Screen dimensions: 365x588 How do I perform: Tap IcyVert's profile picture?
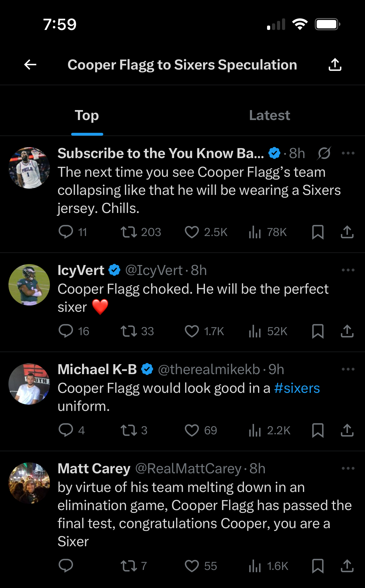(x=29, y=285)
